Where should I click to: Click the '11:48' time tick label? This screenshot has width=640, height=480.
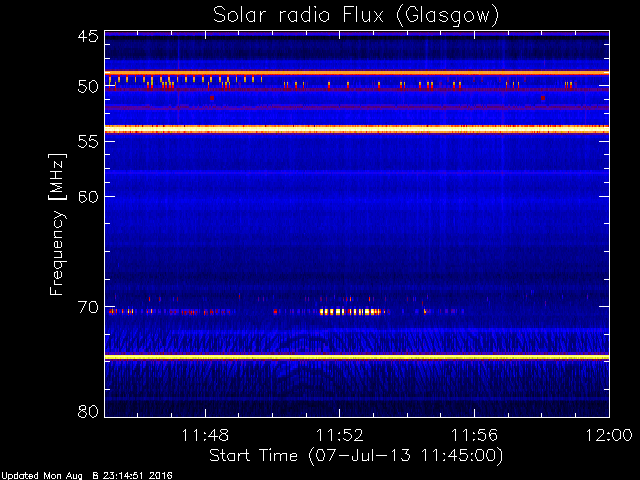(x=205, y=435)
